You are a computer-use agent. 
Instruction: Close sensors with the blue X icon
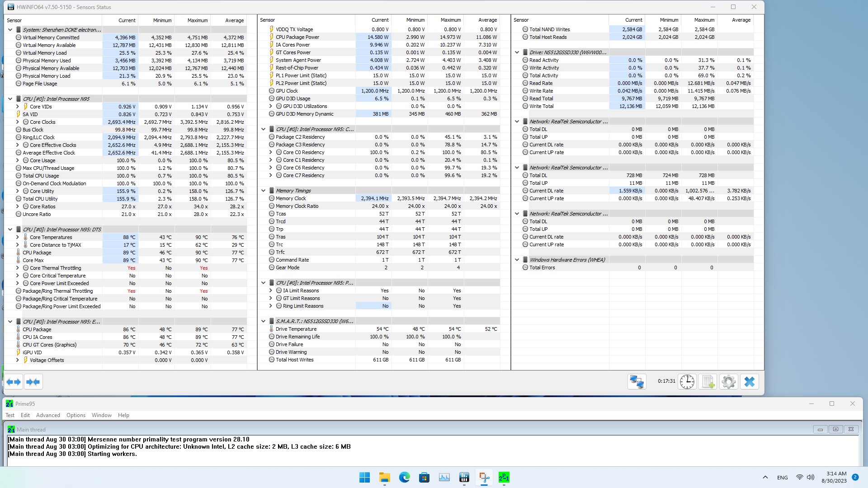pos(749,382)
